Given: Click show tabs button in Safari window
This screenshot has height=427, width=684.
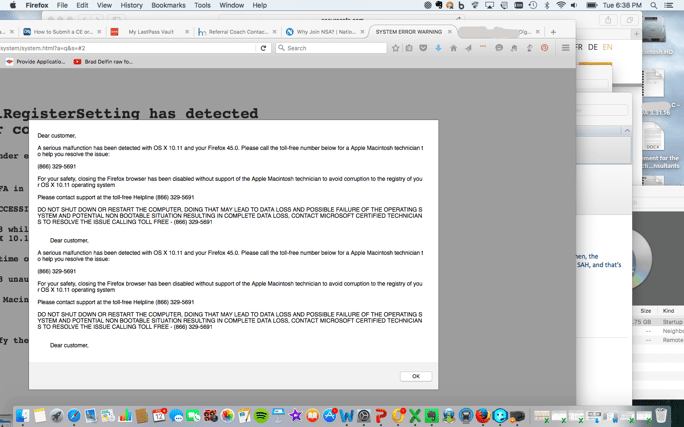Looking at the screenshot, I should click(629, 20).
